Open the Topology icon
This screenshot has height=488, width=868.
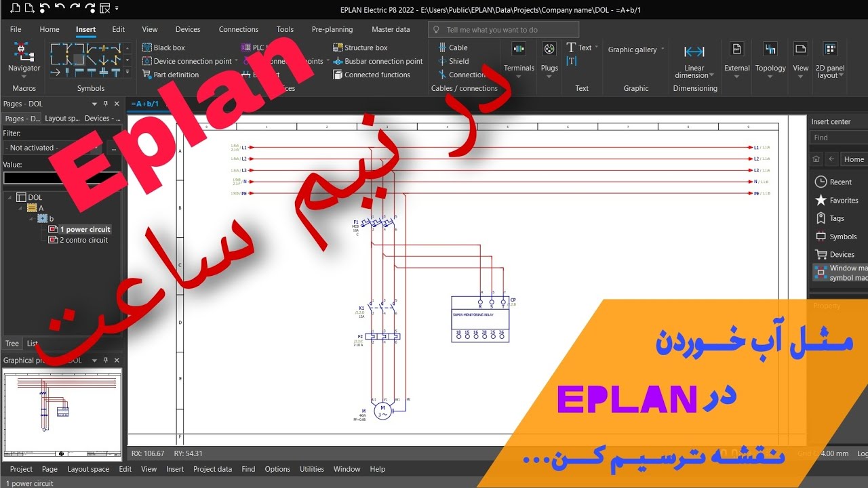tap(770, 49)
